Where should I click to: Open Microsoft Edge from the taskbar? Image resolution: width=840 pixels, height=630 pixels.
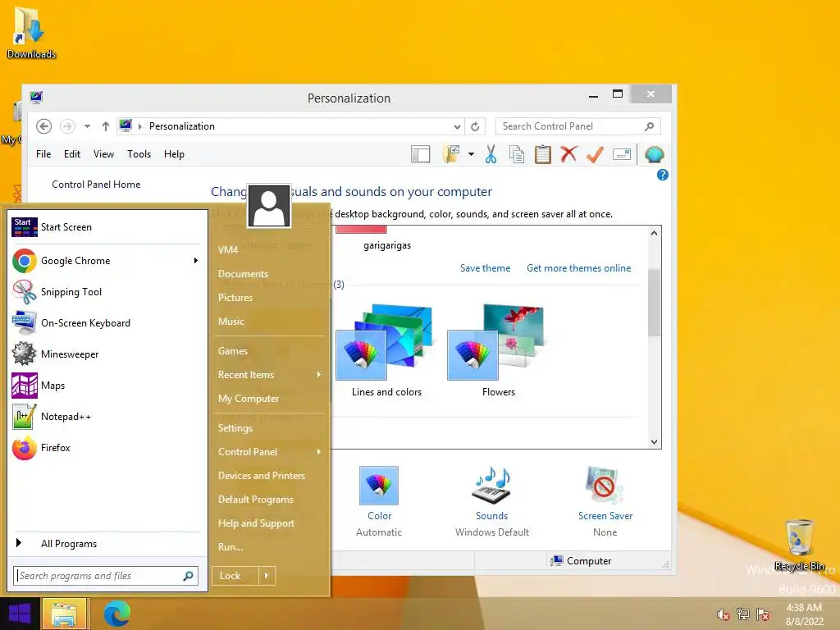(116, 614)
